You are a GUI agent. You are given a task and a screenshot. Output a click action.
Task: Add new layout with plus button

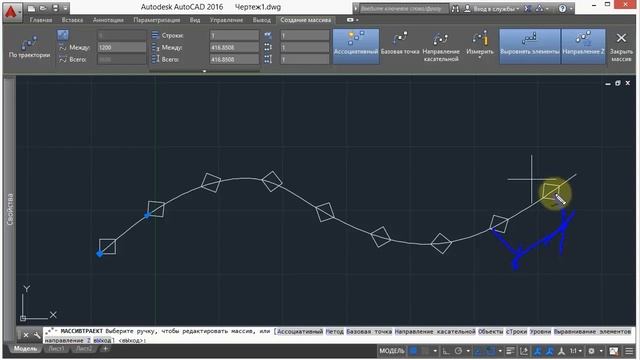(x=105, y=349)
